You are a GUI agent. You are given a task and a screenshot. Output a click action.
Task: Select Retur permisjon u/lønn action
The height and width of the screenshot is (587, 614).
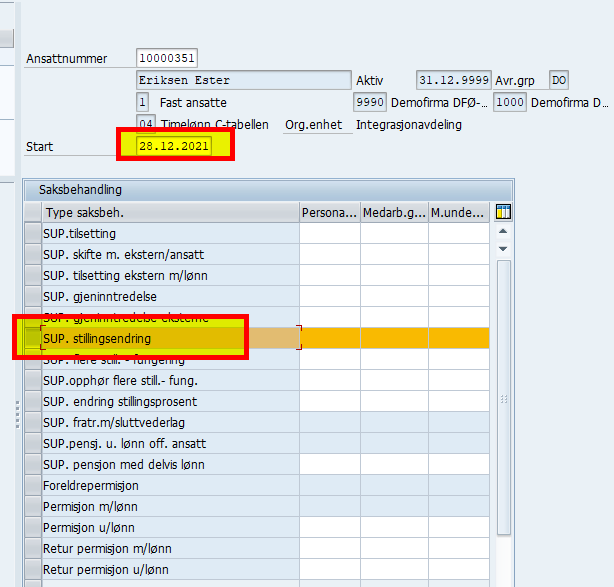tap(106, 570)
